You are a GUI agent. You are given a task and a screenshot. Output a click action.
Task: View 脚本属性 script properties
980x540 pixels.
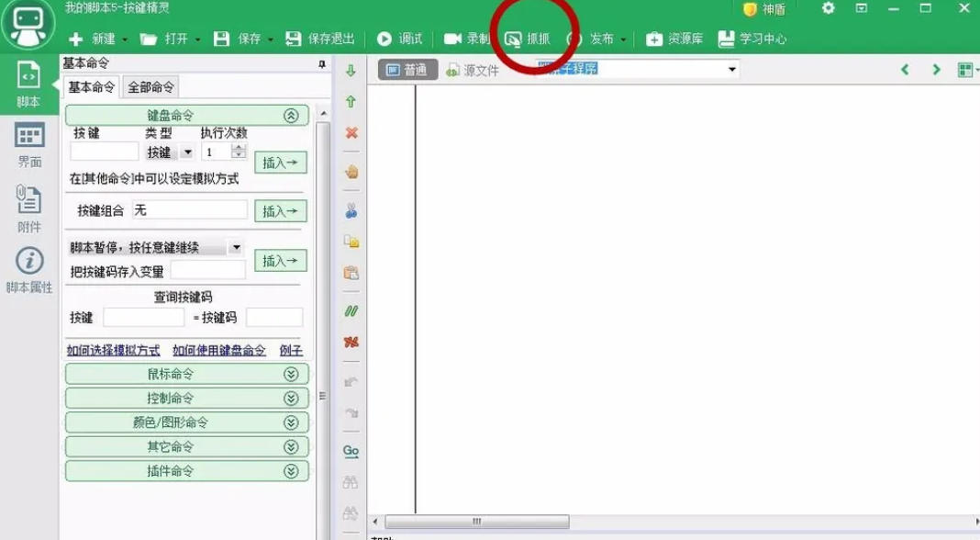[x=28, y=266]
